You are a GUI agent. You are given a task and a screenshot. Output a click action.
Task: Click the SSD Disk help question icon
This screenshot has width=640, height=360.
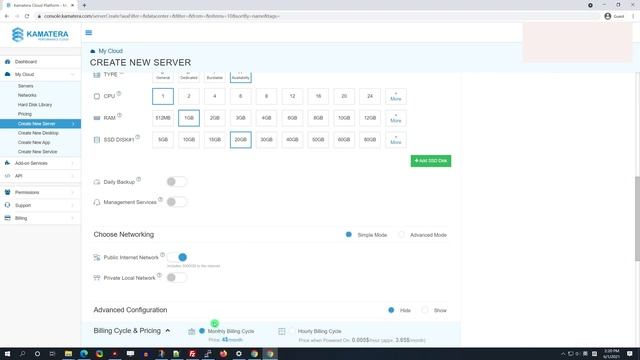coord(138,137)
